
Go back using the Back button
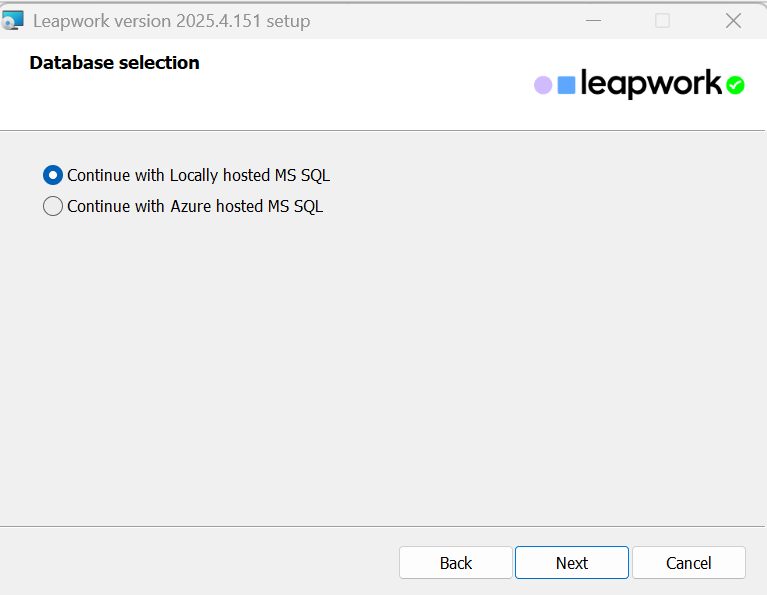pos(455,563)
